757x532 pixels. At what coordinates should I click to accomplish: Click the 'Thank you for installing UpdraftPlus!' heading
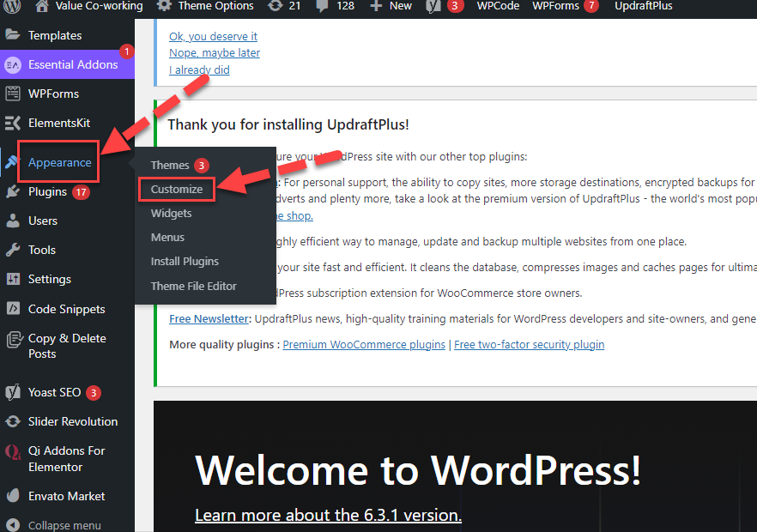pos(288,124)
